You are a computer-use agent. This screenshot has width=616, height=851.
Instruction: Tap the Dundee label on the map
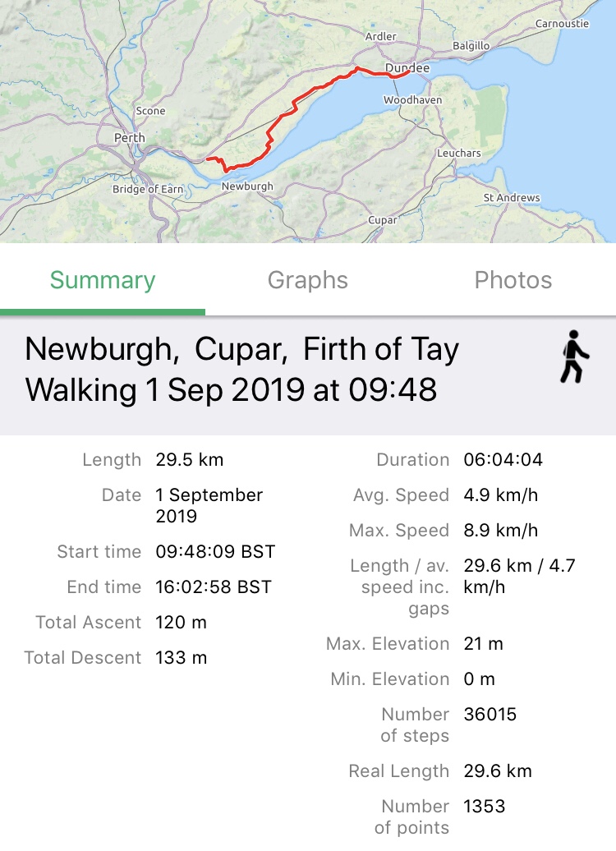pos(407,68)
